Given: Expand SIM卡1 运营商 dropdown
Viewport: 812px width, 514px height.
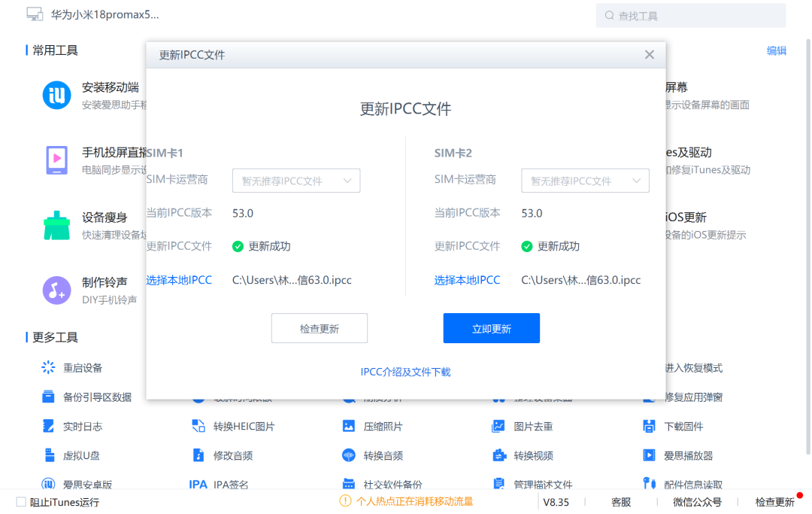Looking at the screenshot, I should (x=296, y=181).
